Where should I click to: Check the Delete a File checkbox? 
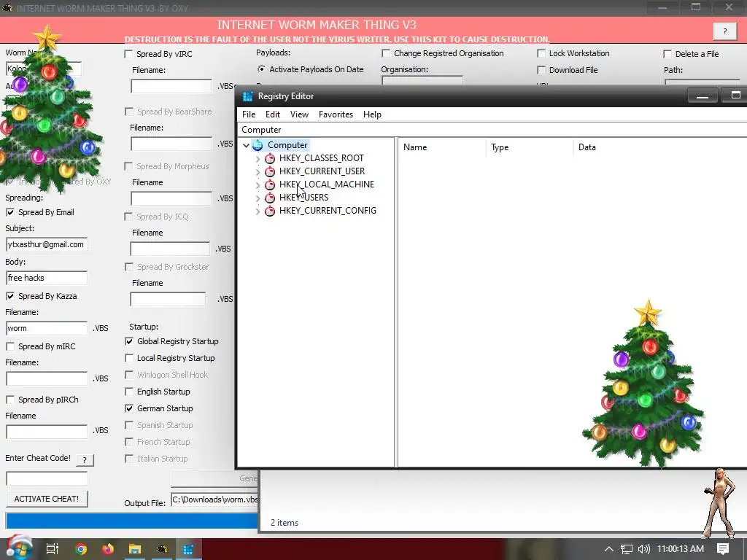667,54
